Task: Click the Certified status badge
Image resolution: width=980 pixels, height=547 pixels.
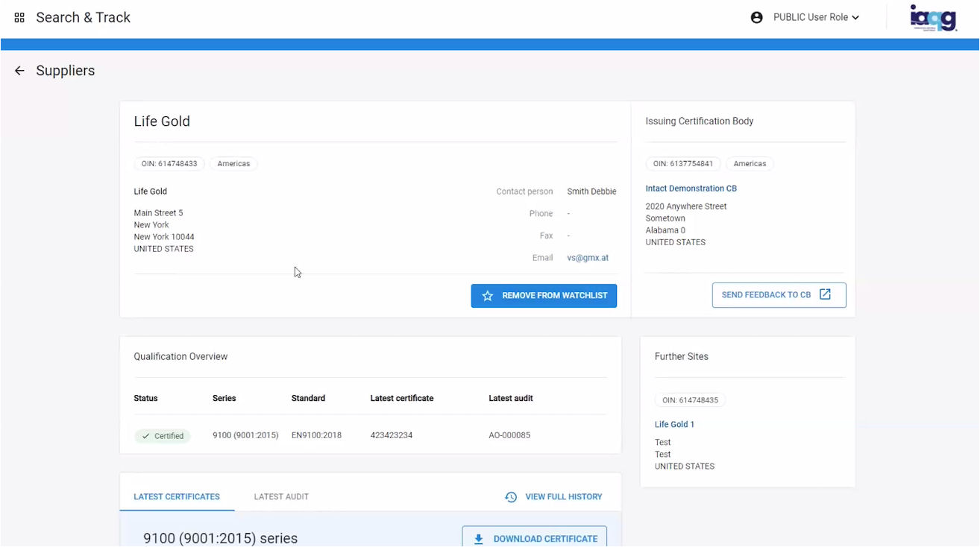Action: pyautogui.click(x=163, y=436)
